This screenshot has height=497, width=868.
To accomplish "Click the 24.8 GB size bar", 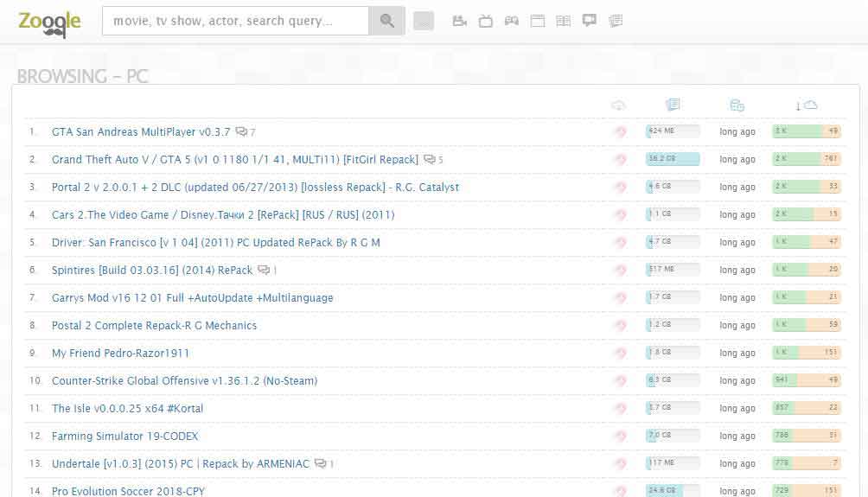I will [x=673, y=490].
